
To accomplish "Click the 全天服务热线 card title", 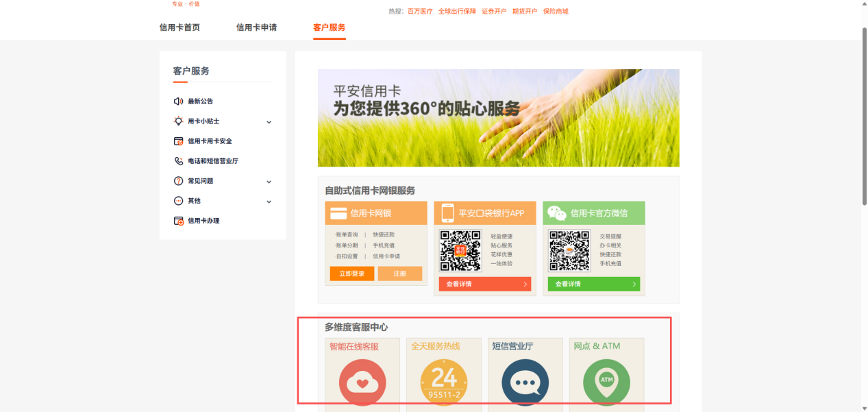I will [436, 347].
